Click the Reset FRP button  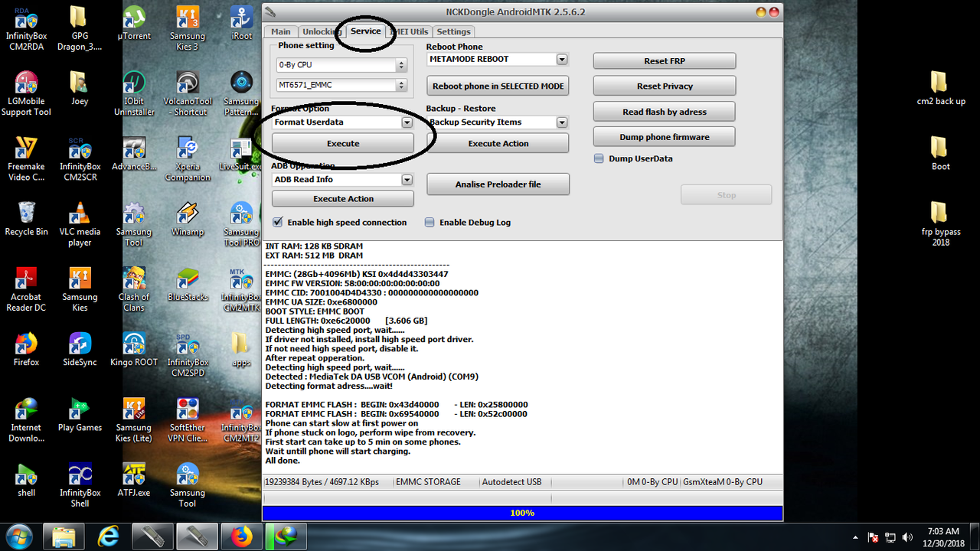click(665, 61)
